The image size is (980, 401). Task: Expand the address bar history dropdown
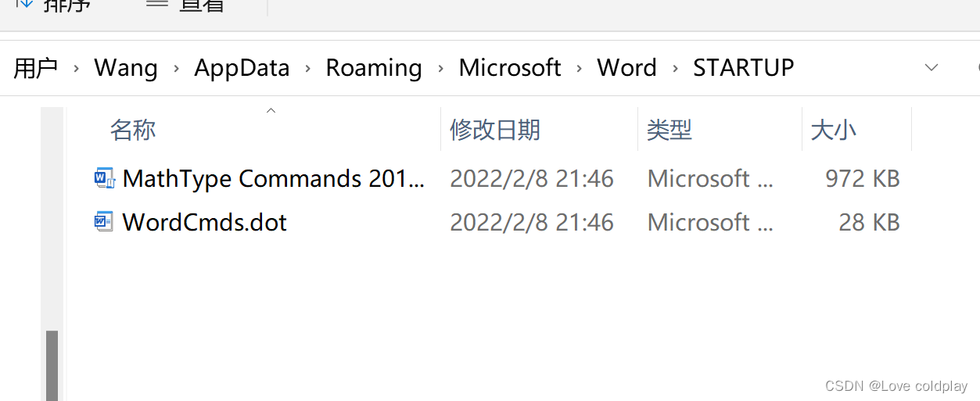(x=932, y=68)
